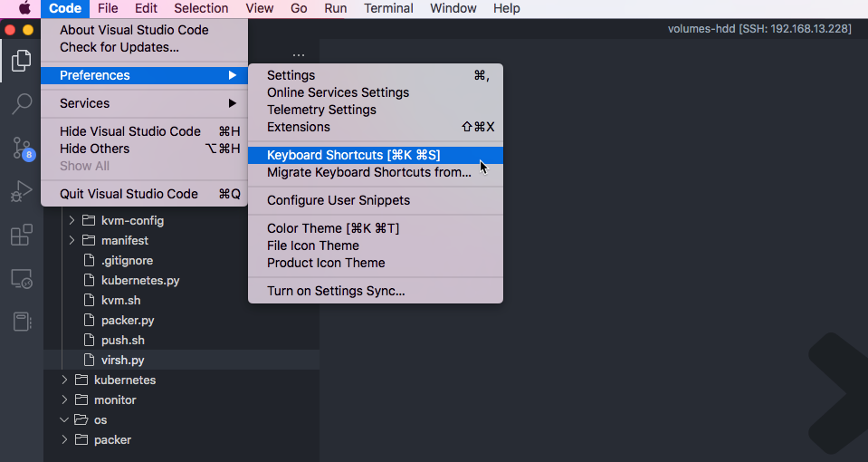Image resolution: width=868 pixels, height=462 pixels.
Task: Expand the kvm-config folder chevron
Action: (x=72, y=220)
